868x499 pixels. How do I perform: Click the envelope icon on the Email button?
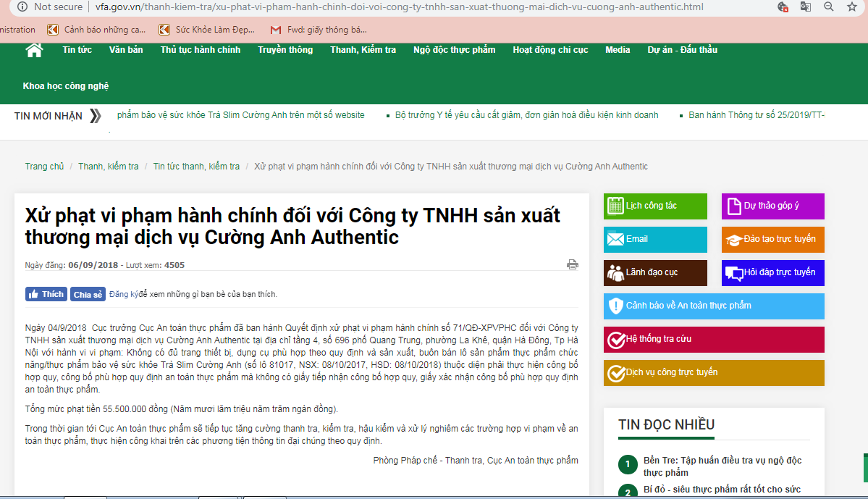(616, 239)
